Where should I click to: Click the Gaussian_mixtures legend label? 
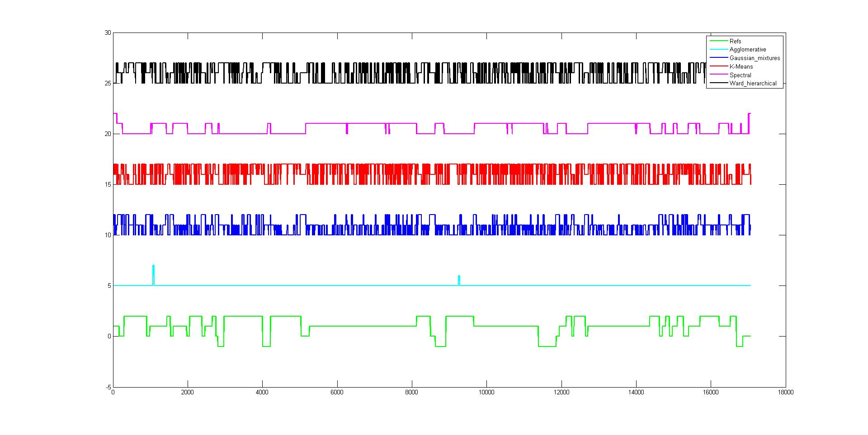[755, 58]
